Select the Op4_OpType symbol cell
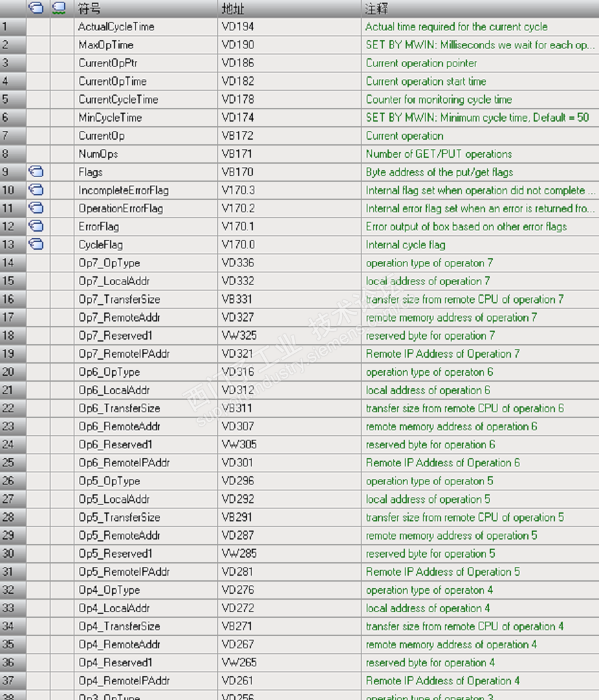 coord(146,590)
